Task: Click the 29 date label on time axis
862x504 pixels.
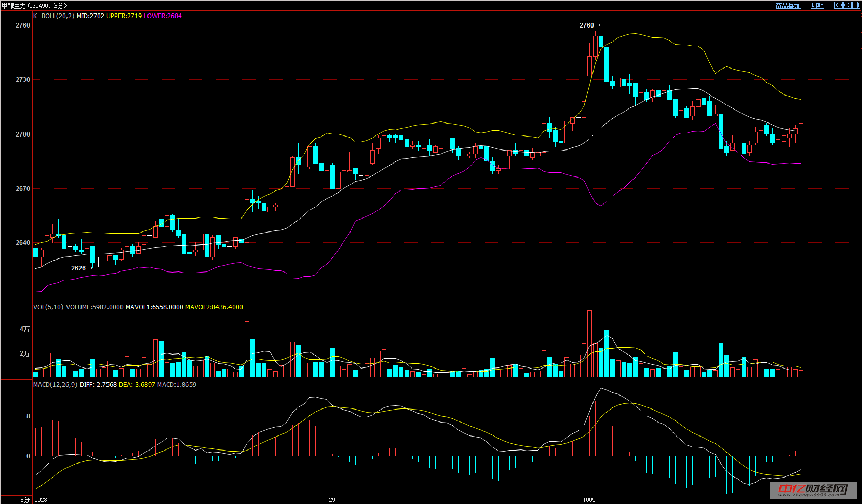Action: 332,500
